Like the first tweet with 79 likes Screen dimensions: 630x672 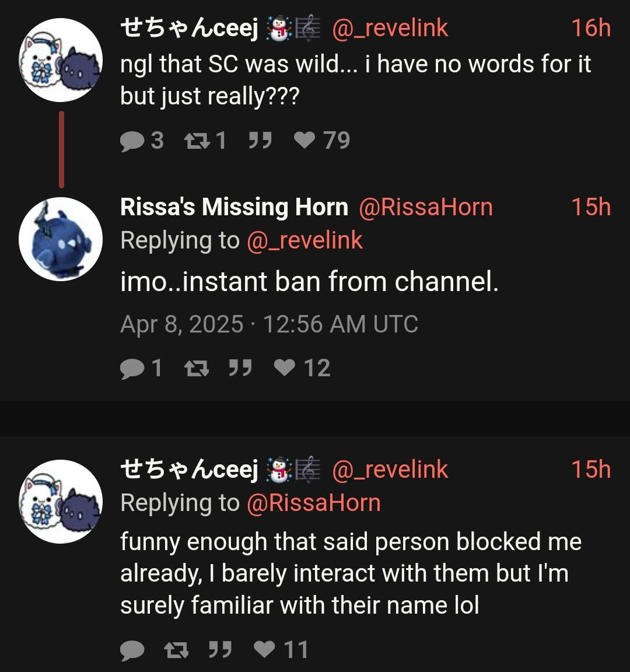point(304,141)
